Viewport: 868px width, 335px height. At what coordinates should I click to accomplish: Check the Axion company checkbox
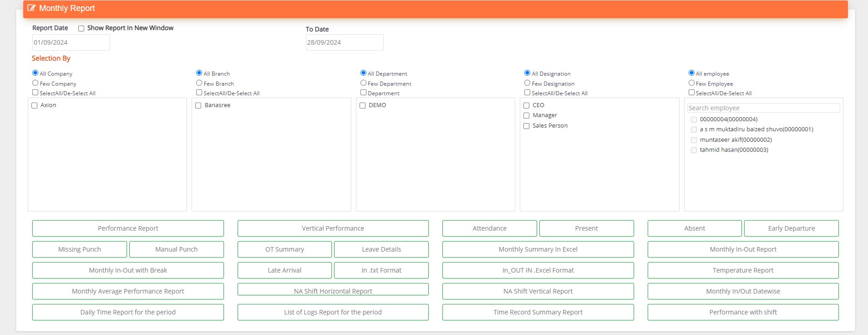click(x=34, y=105)
